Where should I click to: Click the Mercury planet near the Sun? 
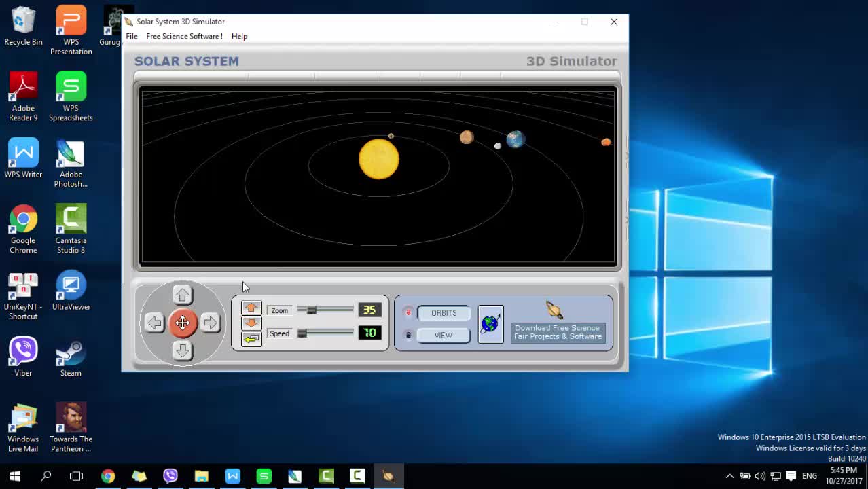pyautogui.click(x=391, y=136)
